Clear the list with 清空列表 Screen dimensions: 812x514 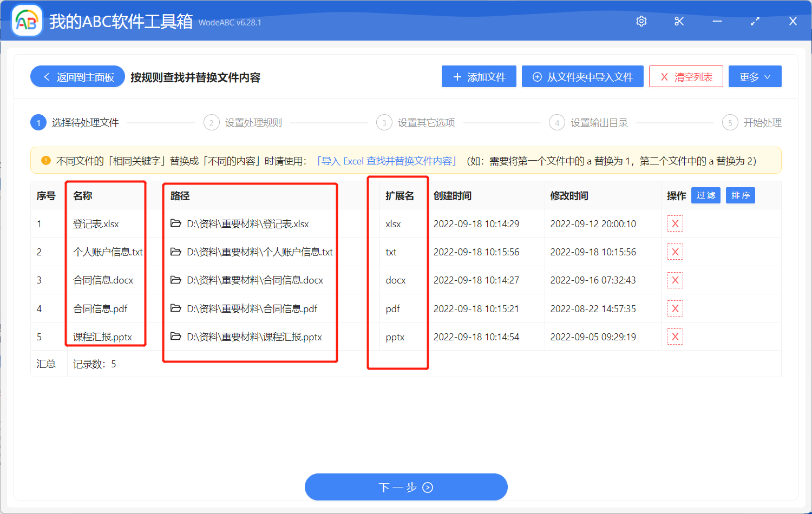coord(686,76)
